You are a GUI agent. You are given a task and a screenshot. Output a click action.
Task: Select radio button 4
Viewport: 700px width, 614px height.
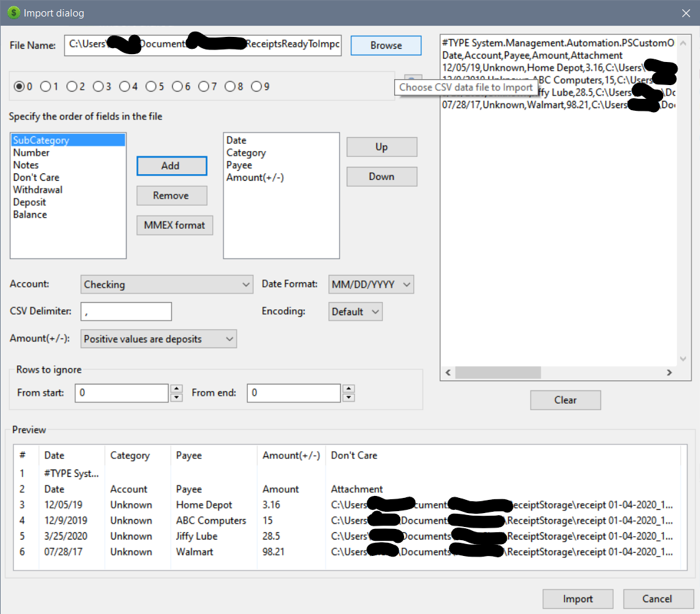click(x=125, y=86)
